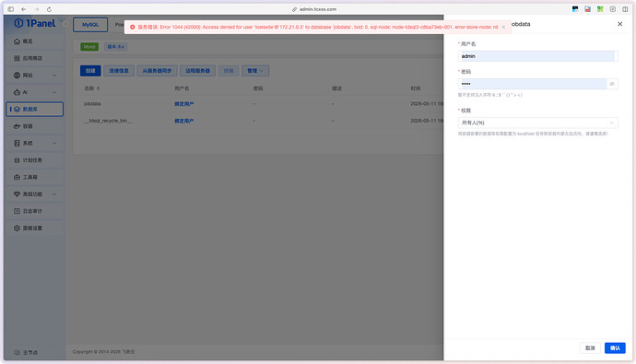636x364 pixels.
Task: Click the first browser extension icon
Action: tap(575, 9)
